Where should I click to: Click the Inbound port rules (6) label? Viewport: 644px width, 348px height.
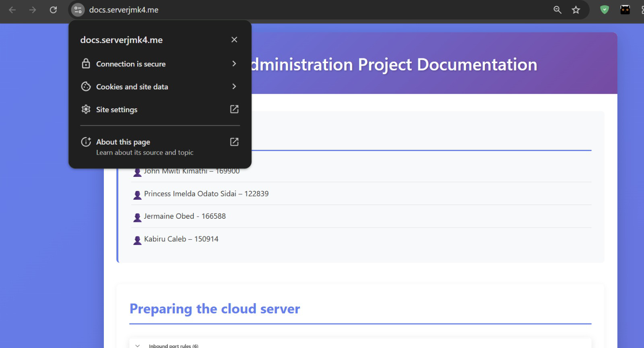click(x=173, y=346)
